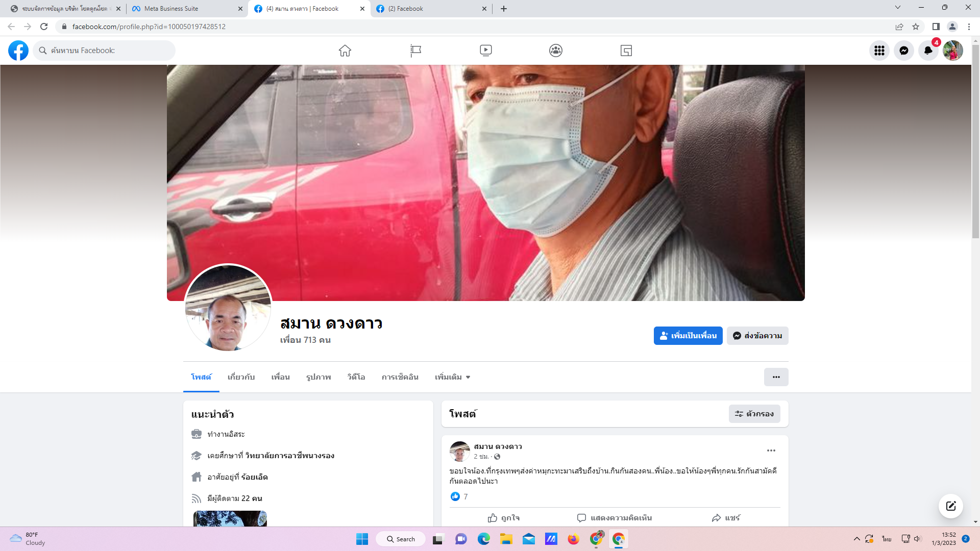Viewport: 980px width, 551px height.
Task: Expand the เพิ่มเติม dropdown tab
Action: click(x=452, y=377)
